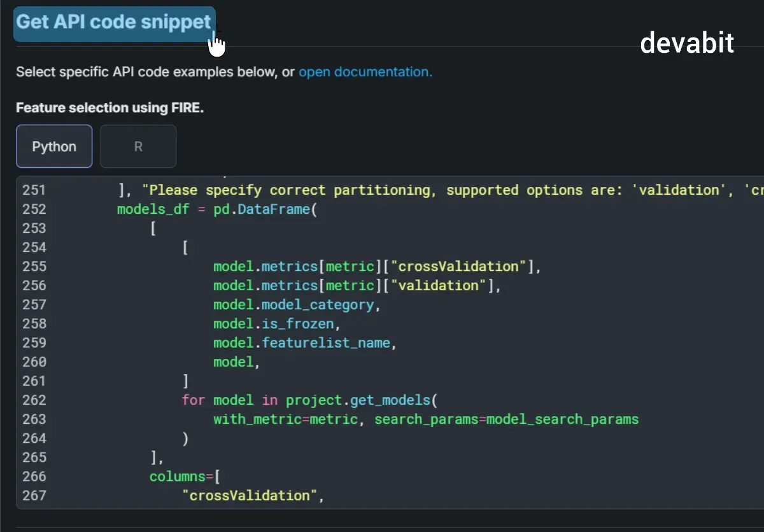
Task: Select code line 255 with 'crossValidation' metric
Action: [x=377, y=266]
